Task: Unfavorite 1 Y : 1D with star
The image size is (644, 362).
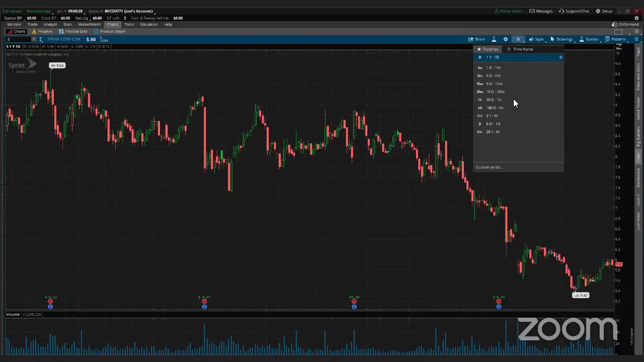Action: pyautogui.click(x=560, y=57)
